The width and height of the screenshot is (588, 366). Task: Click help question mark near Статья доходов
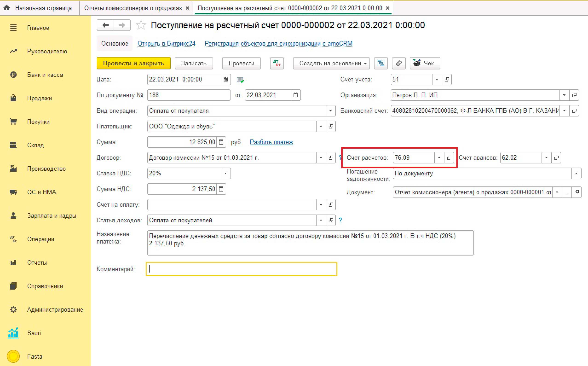pos(340,220)
